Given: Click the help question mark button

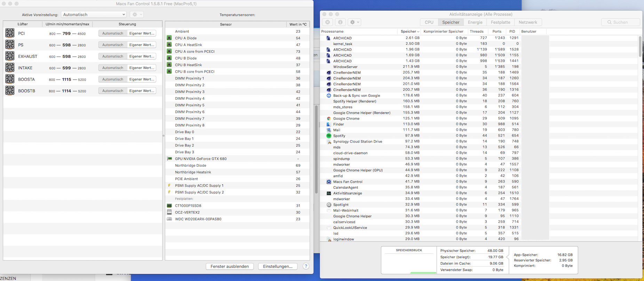Looking at the screenshot, I should pos(306,266).
